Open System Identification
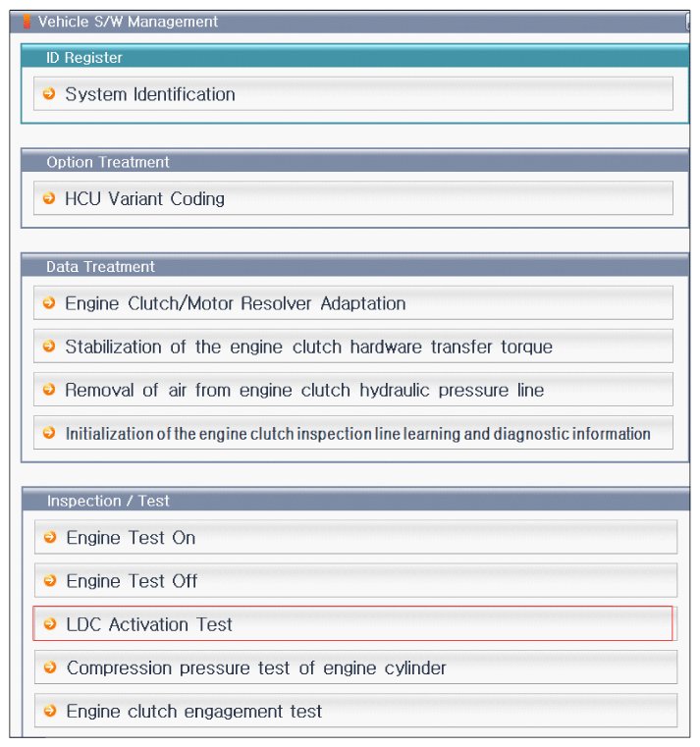Screen dimensions: 700x747 [x=353, y=94]
